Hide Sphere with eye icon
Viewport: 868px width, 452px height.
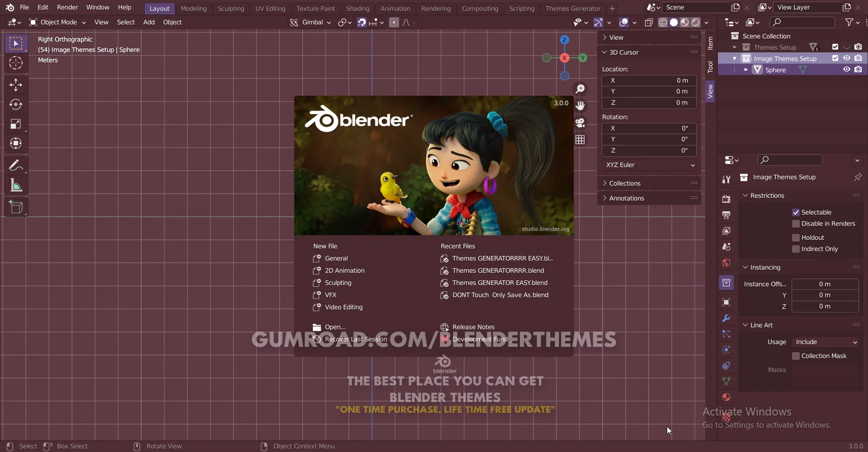click(x=846, y=70)
